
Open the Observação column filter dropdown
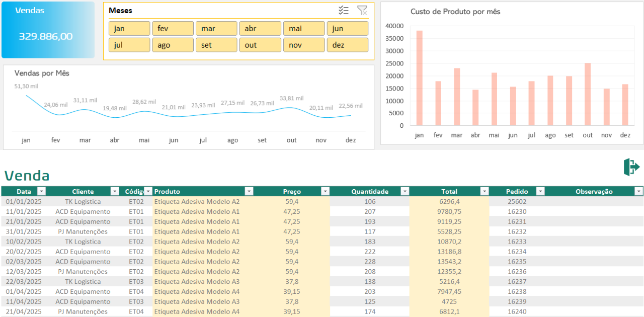[638, 191]
